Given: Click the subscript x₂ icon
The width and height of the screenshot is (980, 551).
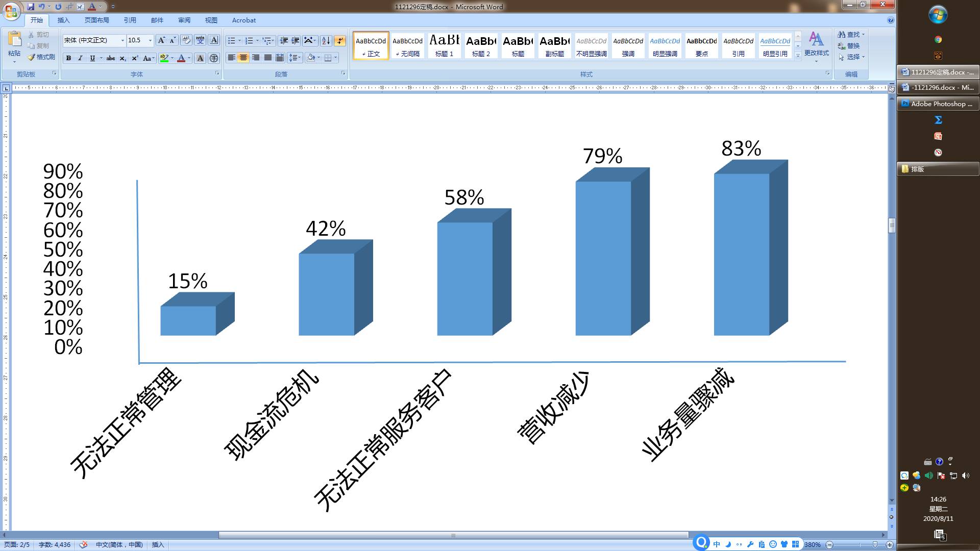Looking at the screenshot, I should 122,58.
